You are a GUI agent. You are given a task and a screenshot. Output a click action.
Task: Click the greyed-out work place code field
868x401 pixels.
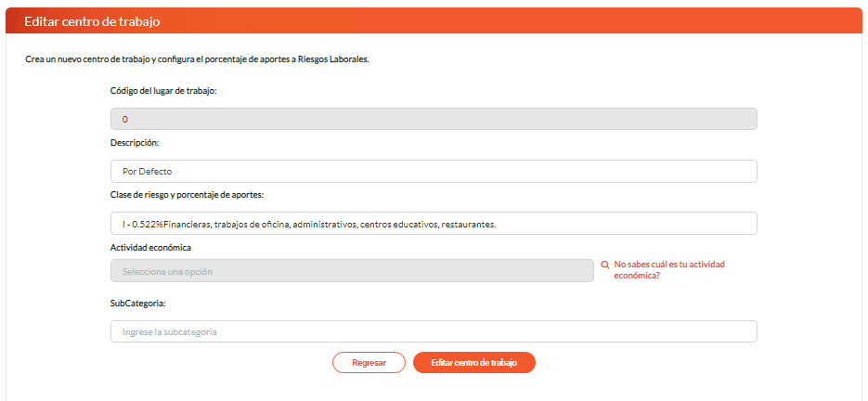[434, 119]
